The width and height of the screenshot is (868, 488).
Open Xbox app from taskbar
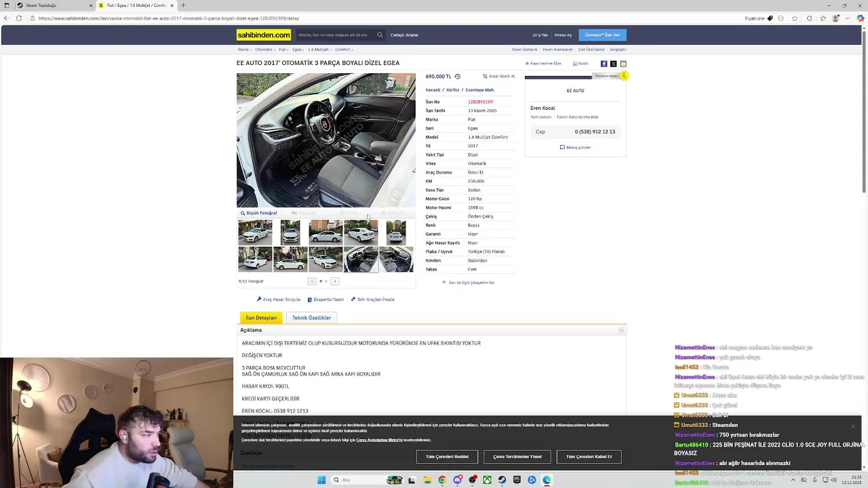[487, 480]
